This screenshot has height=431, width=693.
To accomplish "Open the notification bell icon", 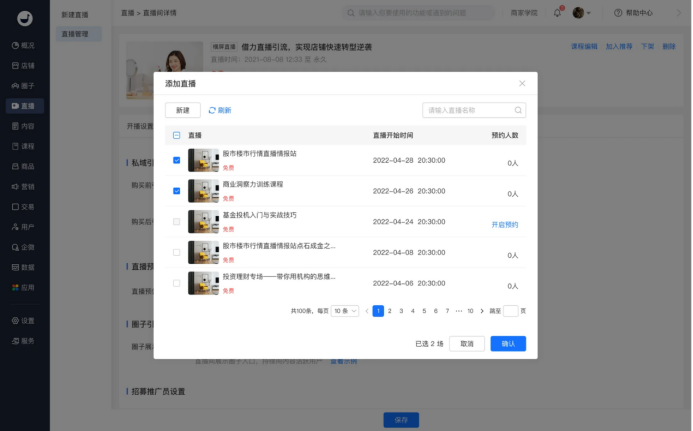I will 557,13.
